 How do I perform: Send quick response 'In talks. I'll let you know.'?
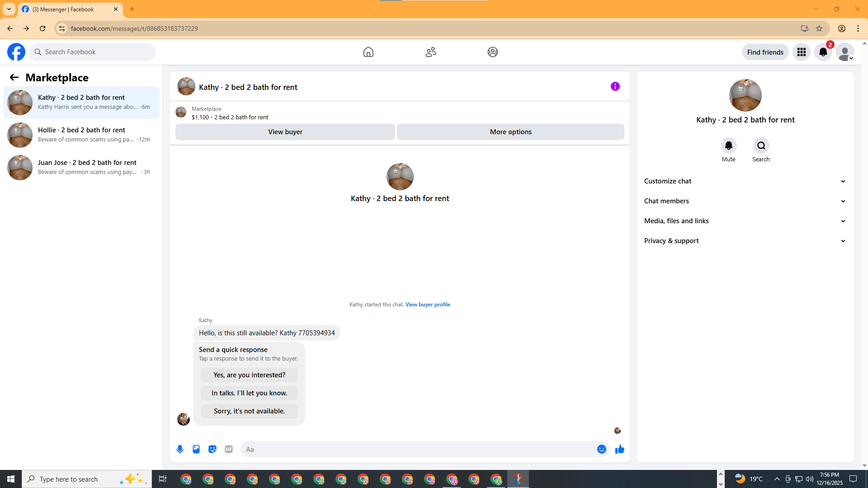pos(250,393)
